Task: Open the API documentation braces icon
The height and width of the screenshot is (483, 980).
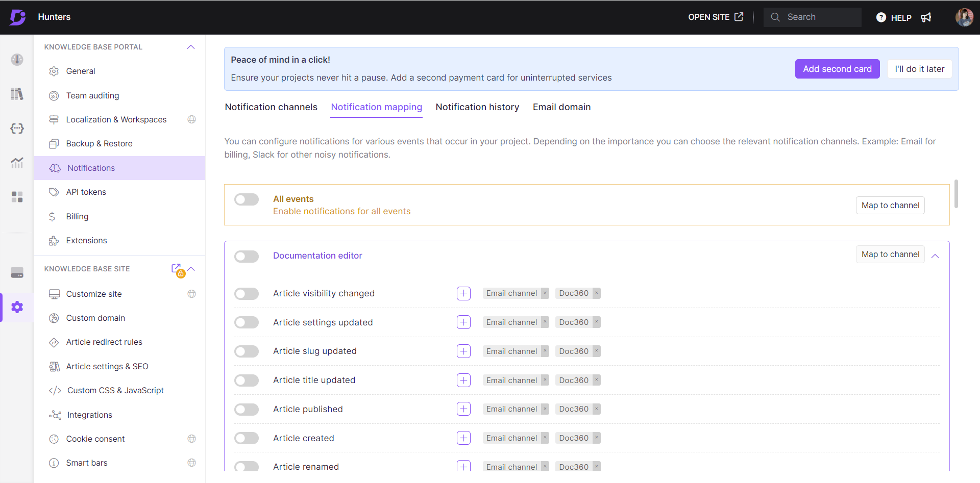Action: tap(17, 129)
